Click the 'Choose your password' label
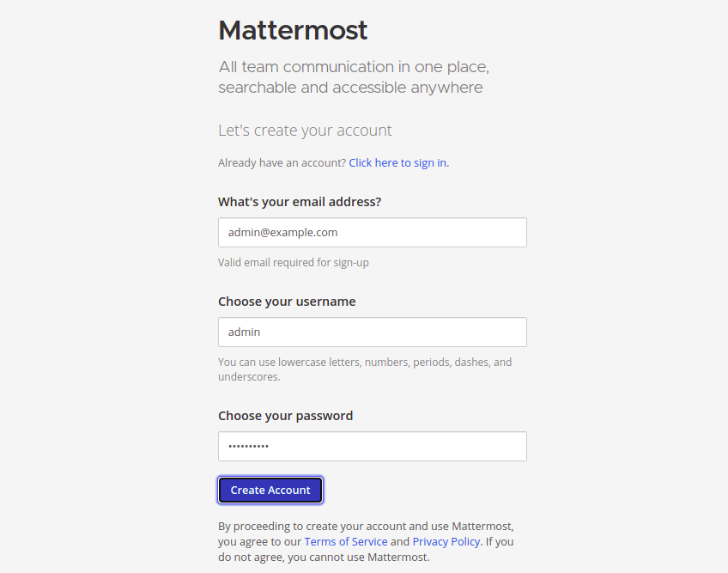Screen dimensions: 728x573 coord(286,416)
